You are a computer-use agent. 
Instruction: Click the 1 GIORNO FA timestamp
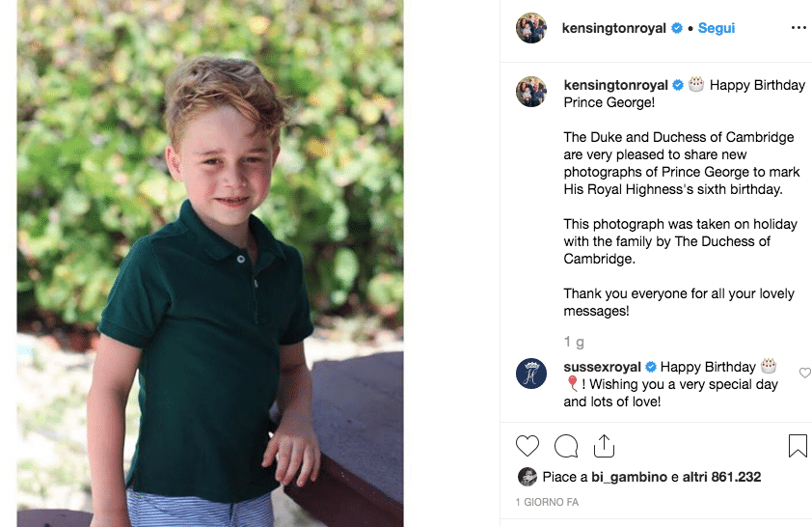[x=545, y=503]
